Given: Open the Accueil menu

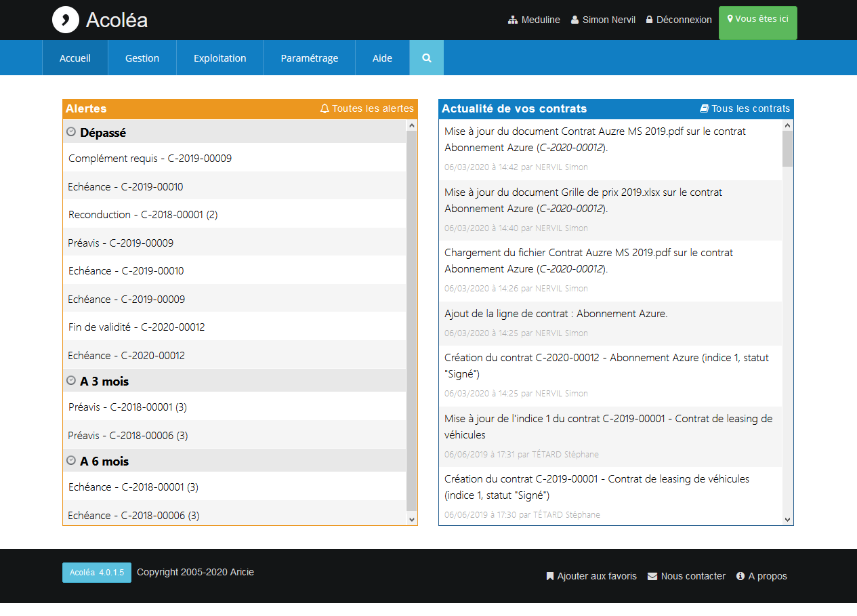Looking at the screenshot, I should 75,58.
